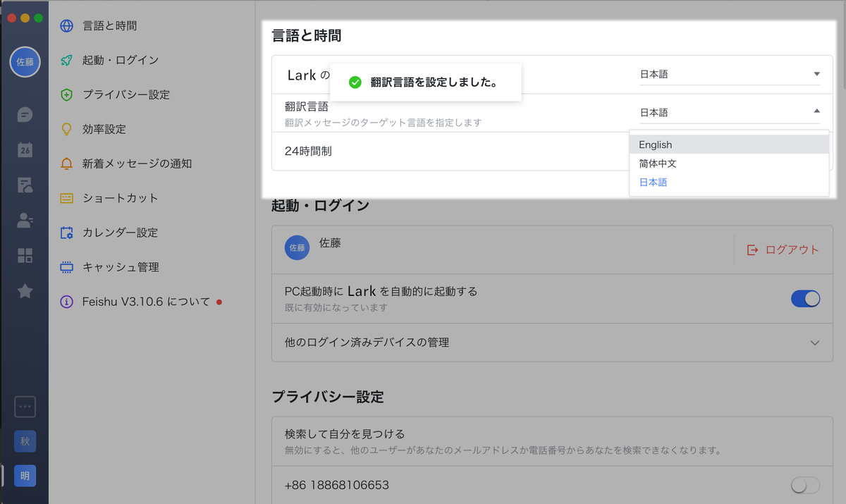Open Feishu V3.10.6 について item
Viewport: 846px width, 504px height.
(146, 302)
